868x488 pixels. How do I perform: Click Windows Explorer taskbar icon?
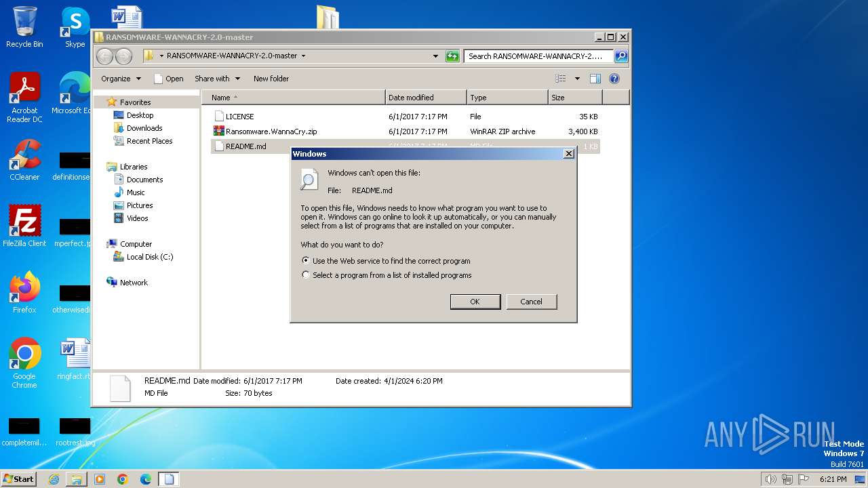coord(77,479)
